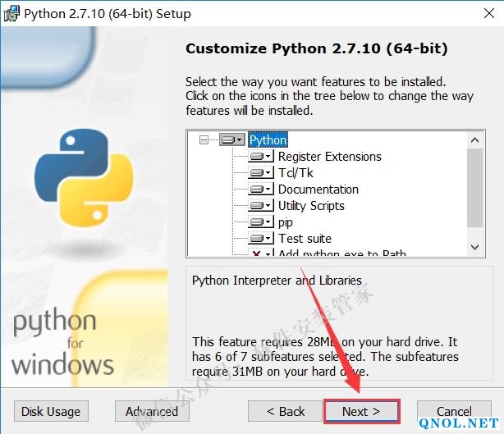Click the Disk Usage button
The image size is (504, 434).
[51, 411]
